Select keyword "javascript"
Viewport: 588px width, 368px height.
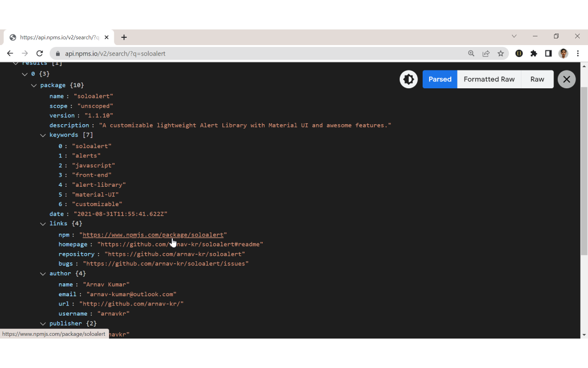click(94, 165)
